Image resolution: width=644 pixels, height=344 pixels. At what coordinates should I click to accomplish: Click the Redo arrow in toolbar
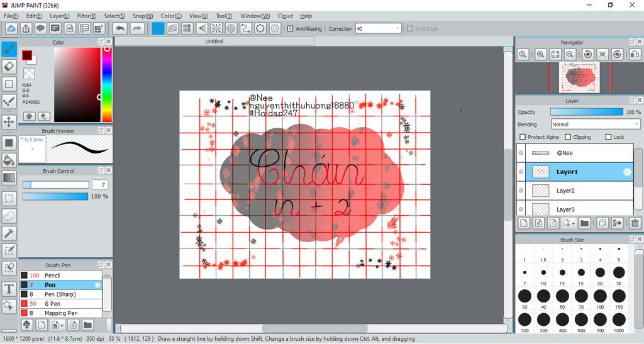(137, 28)
